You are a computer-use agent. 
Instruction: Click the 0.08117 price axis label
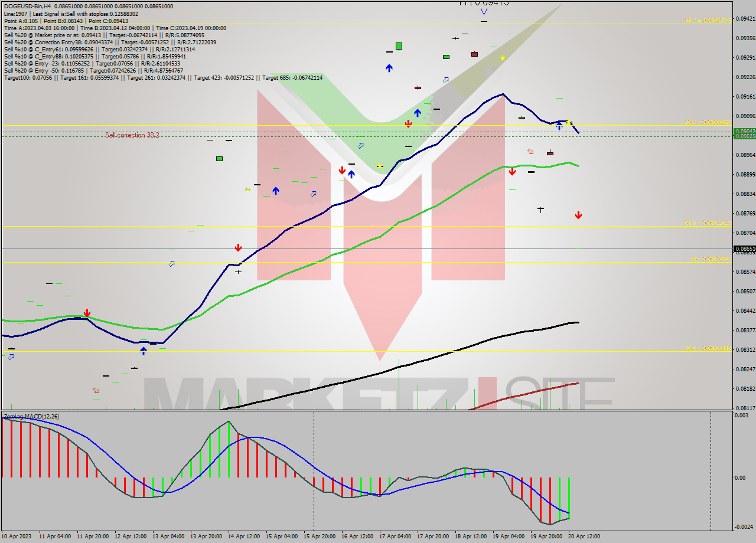tap(747, 408)
